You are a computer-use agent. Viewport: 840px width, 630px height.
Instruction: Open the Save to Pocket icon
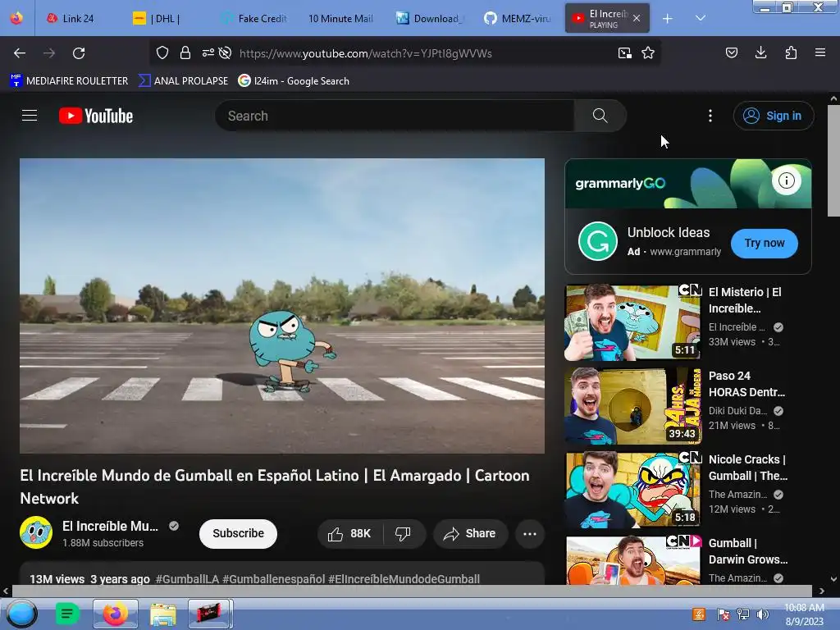click(x=731, y=52)
